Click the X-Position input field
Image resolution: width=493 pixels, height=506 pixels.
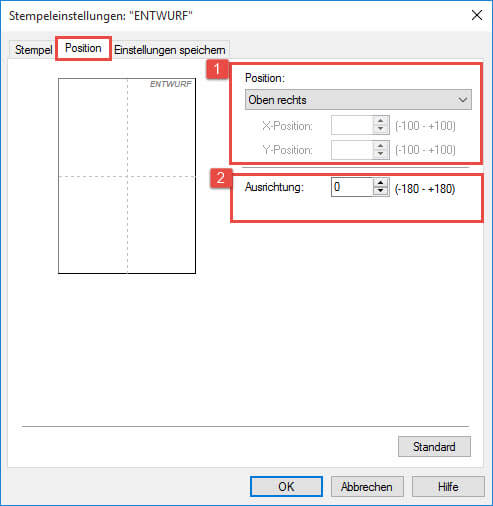point(352,125)
